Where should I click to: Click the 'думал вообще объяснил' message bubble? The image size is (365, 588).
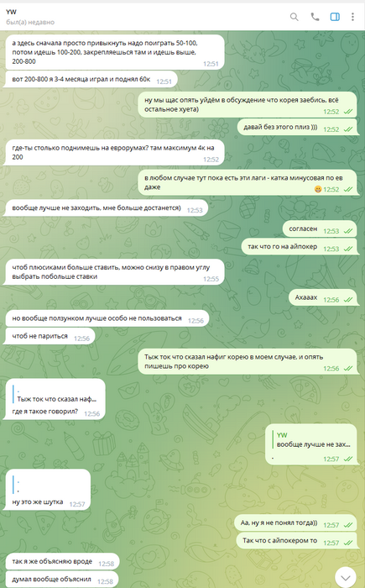62,580
